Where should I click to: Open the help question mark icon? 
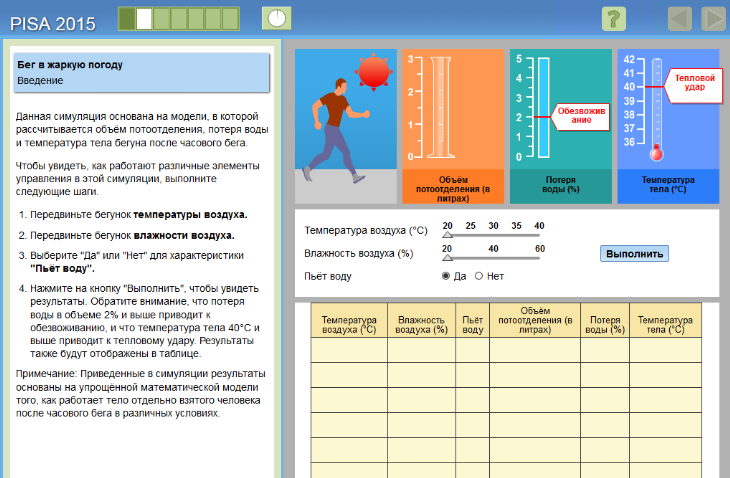pos(614,19)
